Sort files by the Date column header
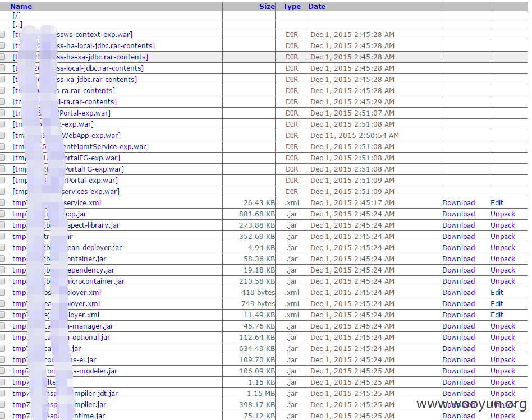Viewport: 532px width, 420px height. [x=317, y=6]
